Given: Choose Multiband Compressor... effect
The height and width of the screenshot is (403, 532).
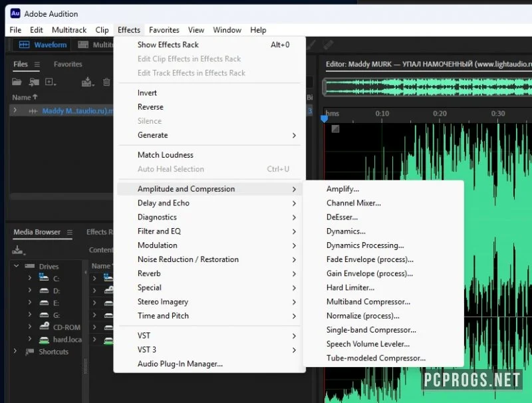Looking at the screenshot, I should tap(384, 302).
